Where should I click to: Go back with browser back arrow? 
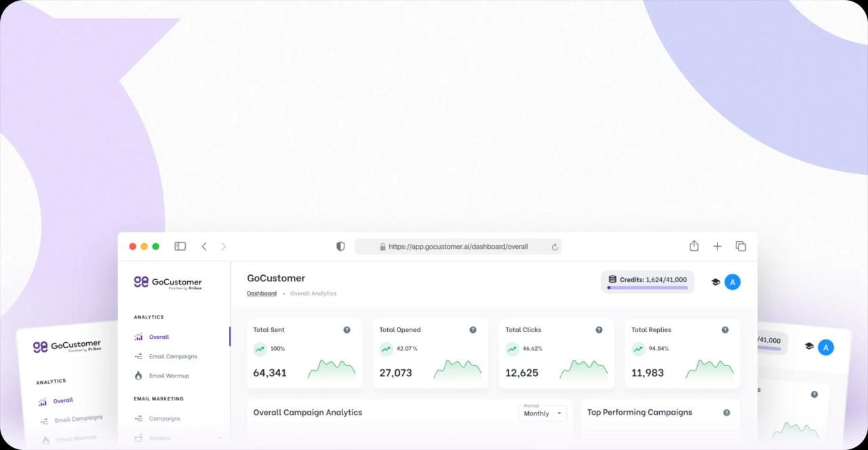(x=204, y=246)
